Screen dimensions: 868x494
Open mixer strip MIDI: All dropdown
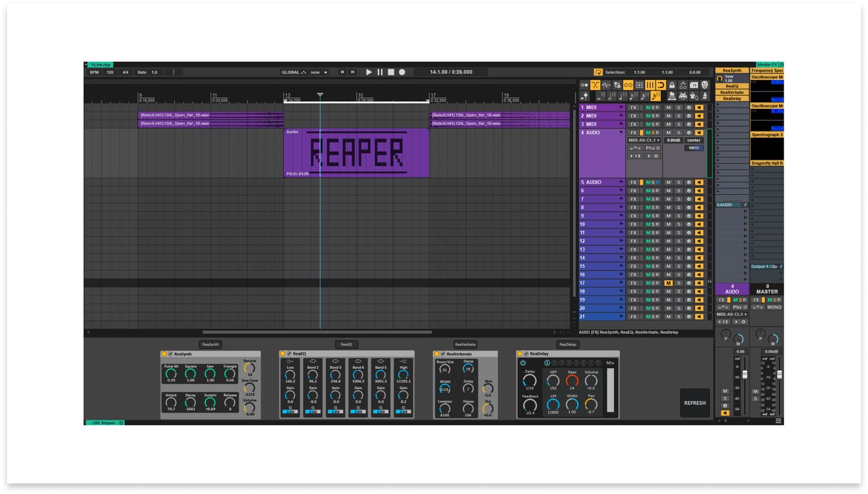[732, 314]
